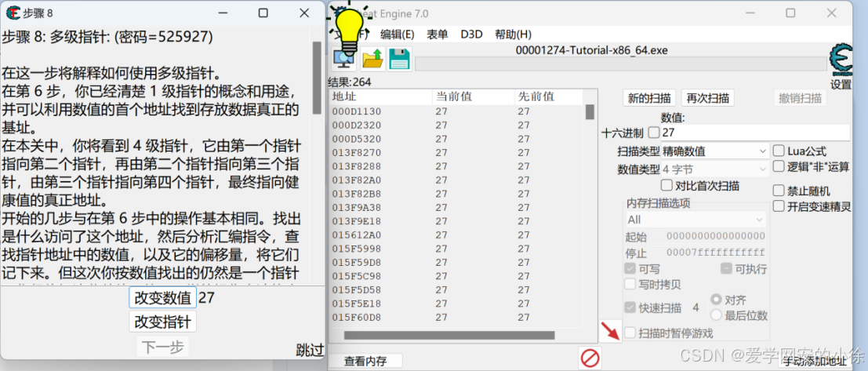Click the Add Address Manually button
Image resolution: width=868 pixels, height=371 pixels.
coord(816,362)
